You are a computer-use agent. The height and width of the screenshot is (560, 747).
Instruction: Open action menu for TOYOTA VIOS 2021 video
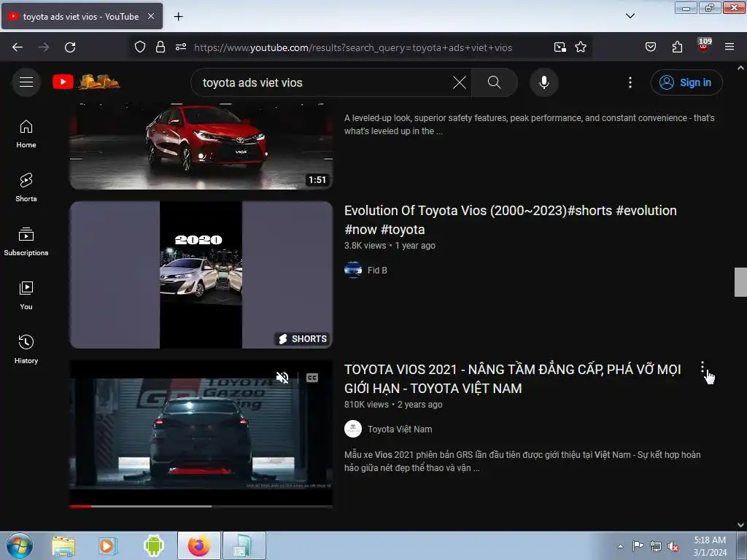pos(703,367)
